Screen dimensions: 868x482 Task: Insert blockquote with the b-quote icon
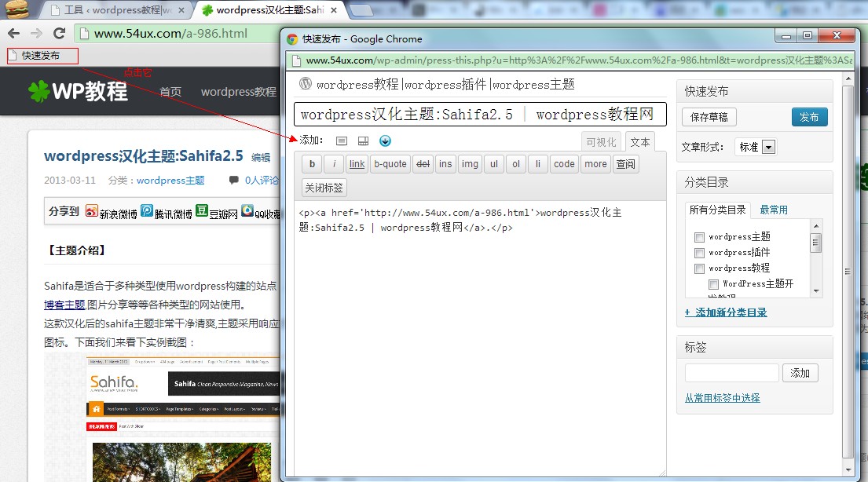point(389,163)
